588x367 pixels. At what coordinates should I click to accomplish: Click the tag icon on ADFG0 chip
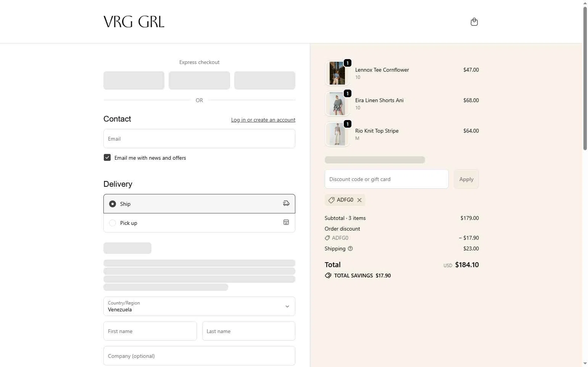[x=331, y=200]
